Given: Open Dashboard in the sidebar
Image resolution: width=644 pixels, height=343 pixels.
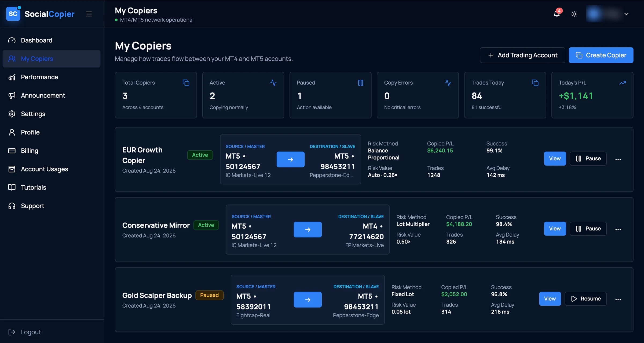Looking at the screenshot, I should coord(52,40).
